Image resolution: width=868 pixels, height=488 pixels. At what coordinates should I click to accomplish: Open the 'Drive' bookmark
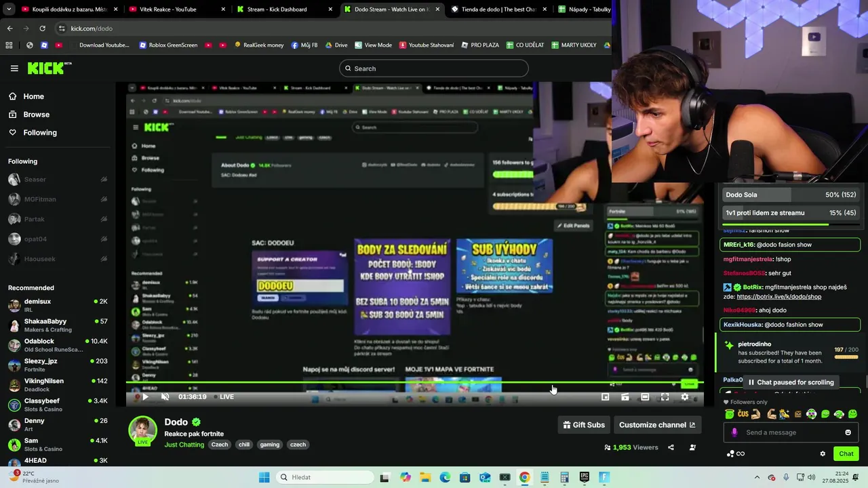pos(336,45)
